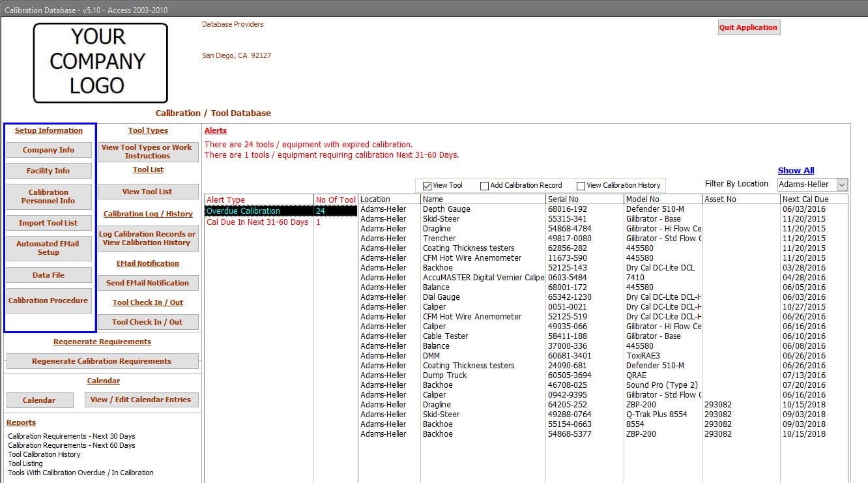Open Tool Calibration History report
The height and width of the screenshot is (483, 868).
44,454
